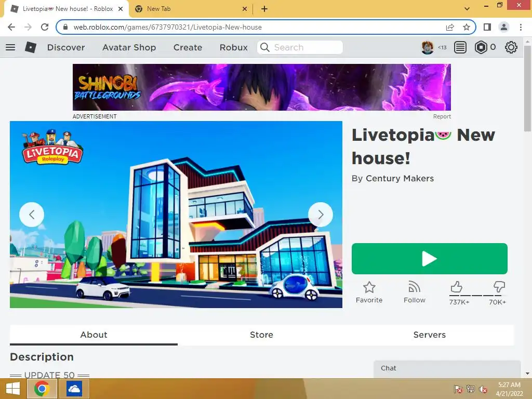Click the 70K+ dislikes count
The height and width of the screenshot is (399, 532).
[497, 302]
